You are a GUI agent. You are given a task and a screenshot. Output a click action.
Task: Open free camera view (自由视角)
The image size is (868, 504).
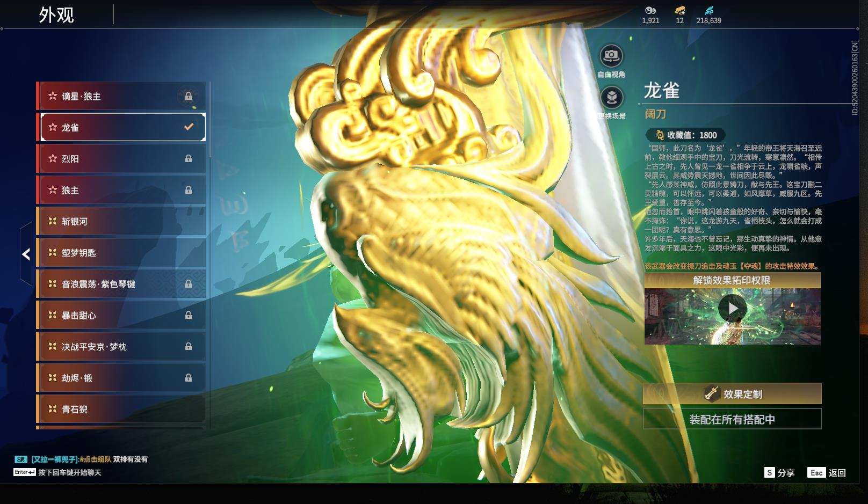(x=611, y=56)
